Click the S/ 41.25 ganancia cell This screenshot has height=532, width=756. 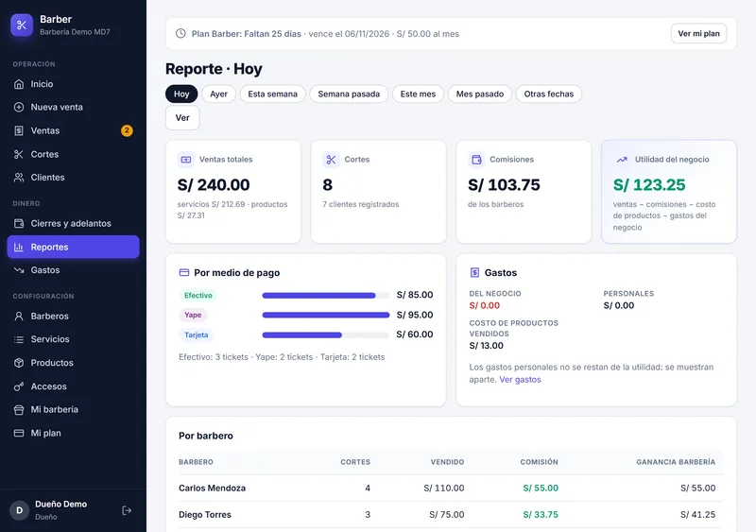point(698,515)
